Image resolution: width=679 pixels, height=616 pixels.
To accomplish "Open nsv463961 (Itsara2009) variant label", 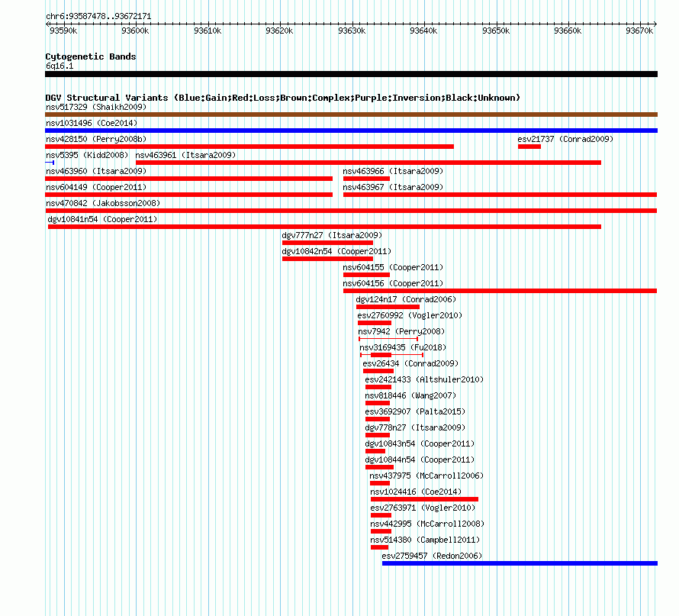I will (185, 155).
